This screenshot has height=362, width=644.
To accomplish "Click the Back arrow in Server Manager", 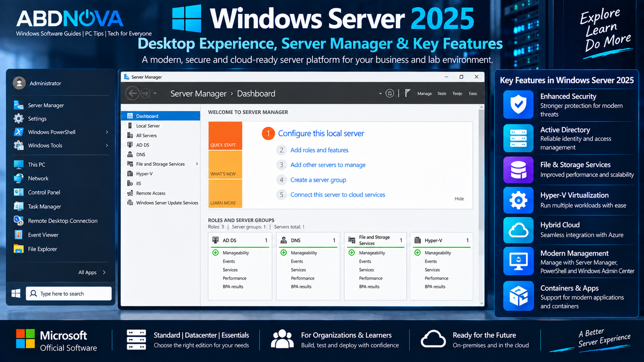I will point(132,93).
